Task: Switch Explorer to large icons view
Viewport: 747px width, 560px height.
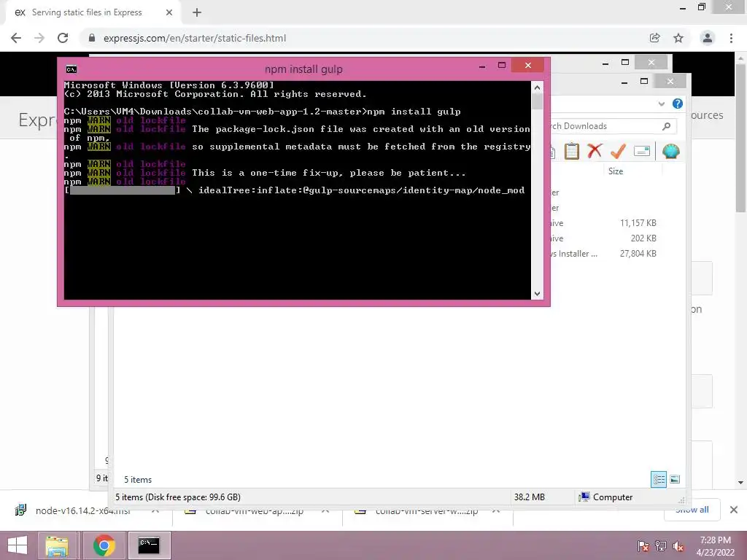Action: pyautogui.click(x=675, y=479)
